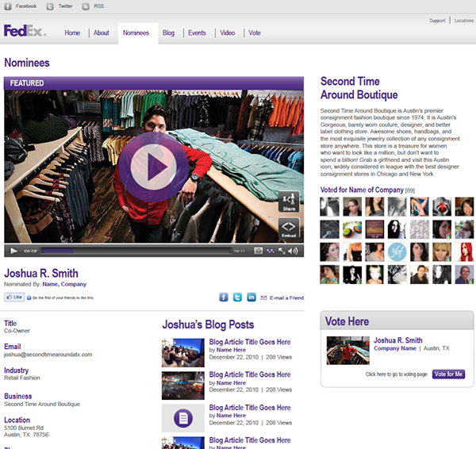Click the first voter avatar in the top row
This screenshot has width=476, height=449.
(330, 206)
